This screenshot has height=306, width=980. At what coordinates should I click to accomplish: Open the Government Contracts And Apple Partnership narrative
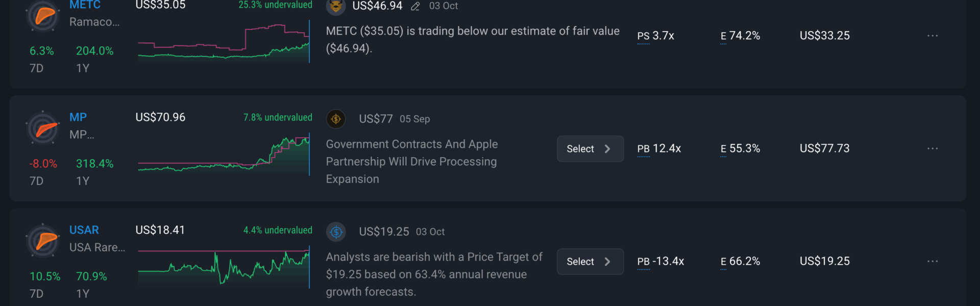click(x=411, y=161)
